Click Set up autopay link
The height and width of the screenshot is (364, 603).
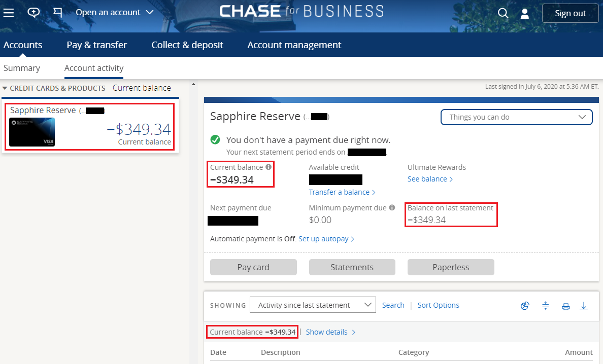pyautogui.click(x=326, y=239)
